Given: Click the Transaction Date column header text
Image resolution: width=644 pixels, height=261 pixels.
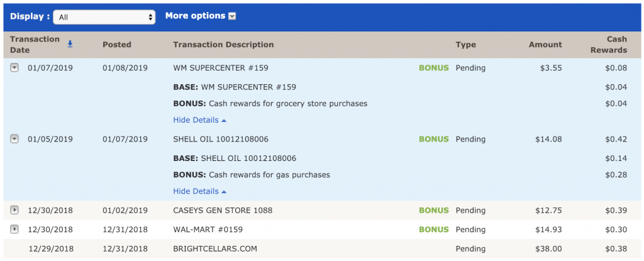Looking at the screenshot, I should (35, 45).
